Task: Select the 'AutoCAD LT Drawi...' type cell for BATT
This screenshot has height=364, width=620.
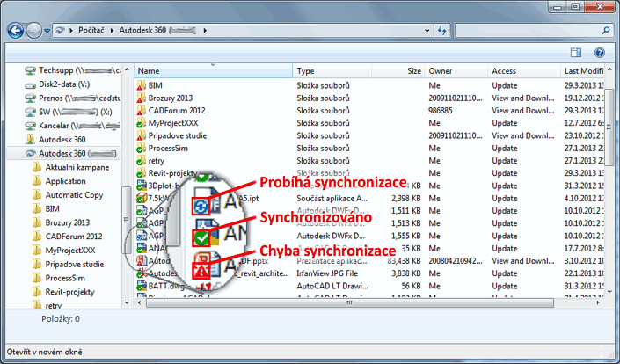Action: pyautogui.click(x=332, y=286)
